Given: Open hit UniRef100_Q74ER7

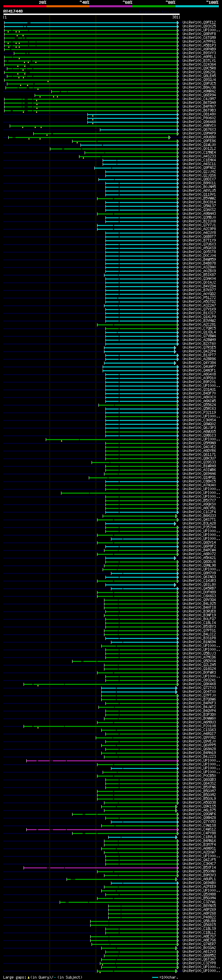Looking at the screenshot, I should click(199, 944).
